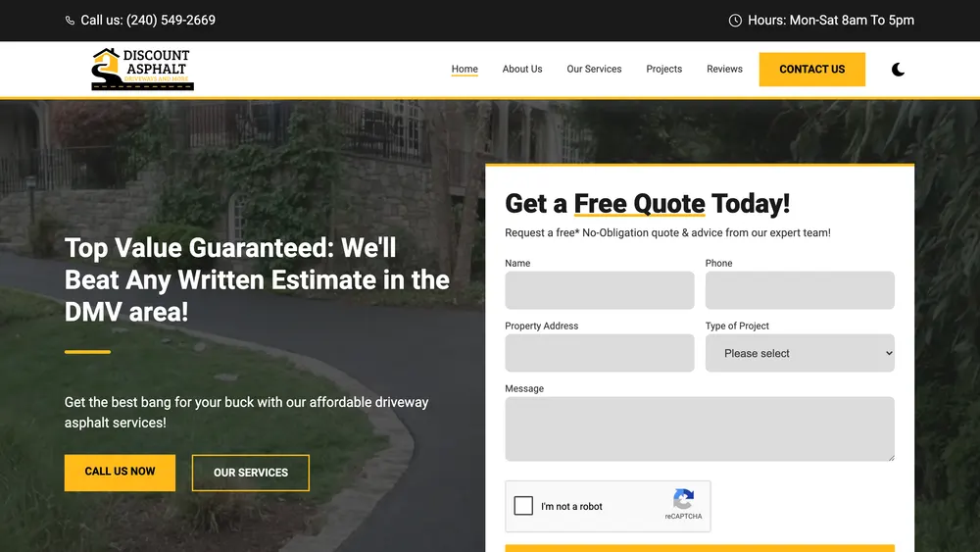Click the CONTACT US button

811,70
